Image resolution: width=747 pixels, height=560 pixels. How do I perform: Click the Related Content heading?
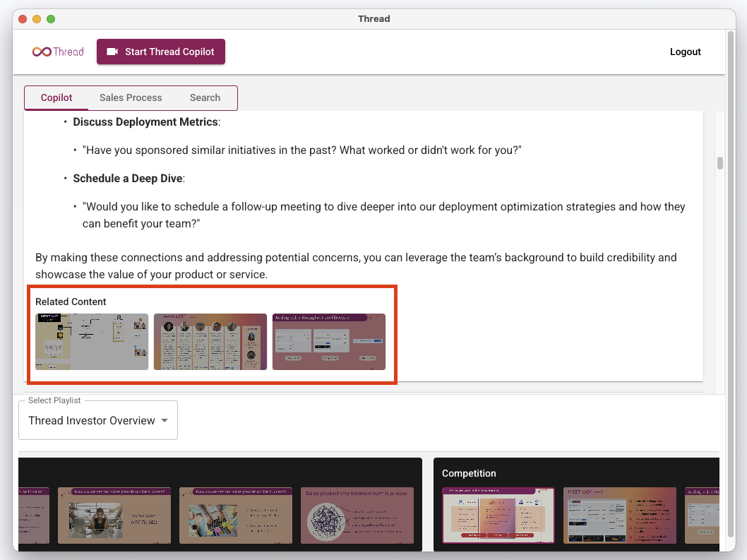(x=71, y=302)
